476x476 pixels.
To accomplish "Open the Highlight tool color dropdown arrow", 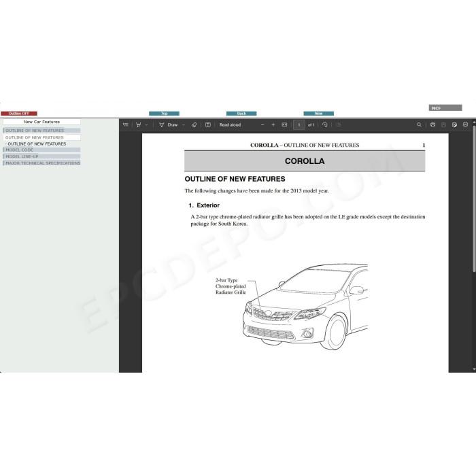I will pyautogui.click(x=146, y=124).
